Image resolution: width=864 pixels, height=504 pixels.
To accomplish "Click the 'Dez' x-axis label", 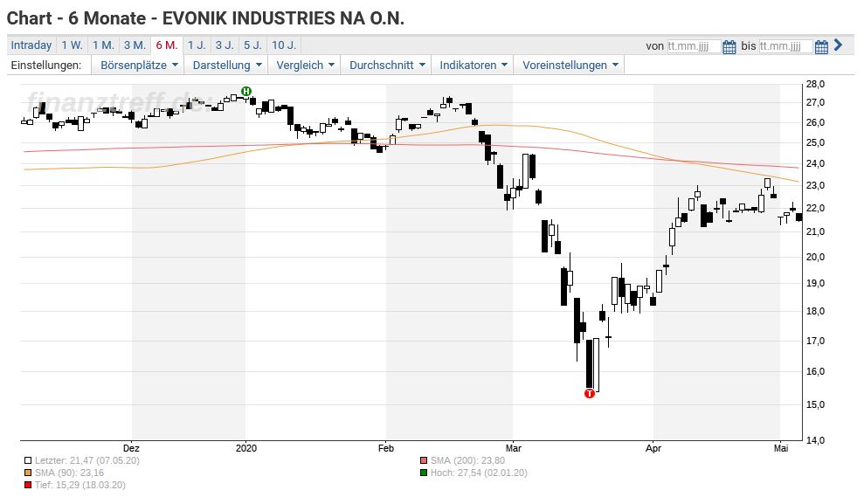I will [x=131, y=448].
